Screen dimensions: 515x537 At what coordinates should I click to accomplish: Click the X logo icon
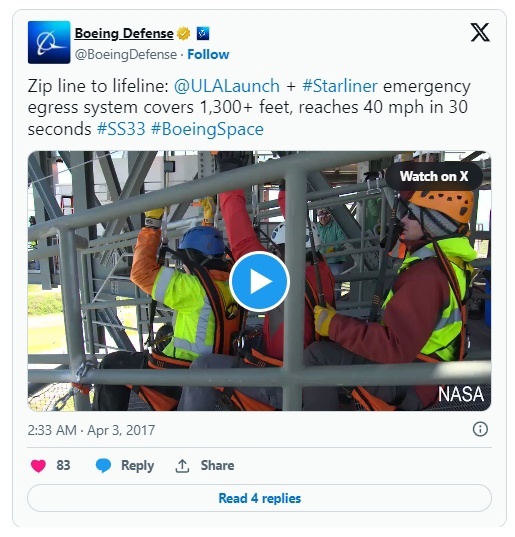point(480,33)
